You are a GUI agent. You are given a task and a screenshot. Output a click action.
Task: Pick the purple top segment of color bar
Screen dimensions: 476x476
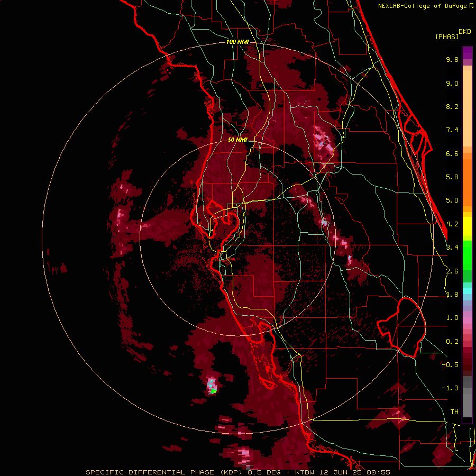(467, 53)
